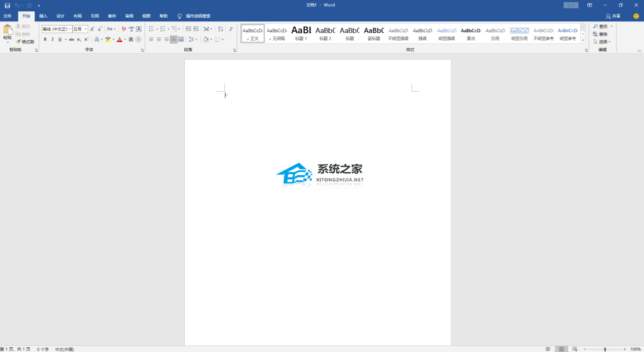Apply the 标题 2 heading style
Viewport: 644px width, 352px height.
point(326,33)
